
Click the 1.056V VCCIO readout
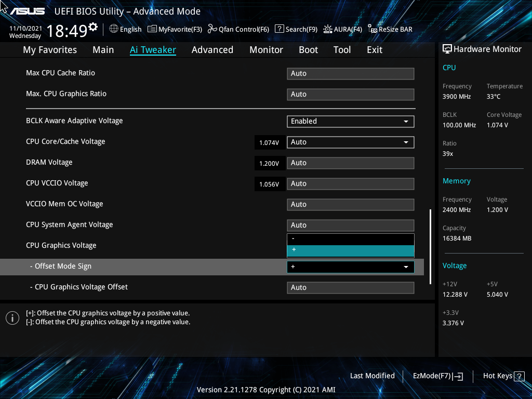pos(269,184)
